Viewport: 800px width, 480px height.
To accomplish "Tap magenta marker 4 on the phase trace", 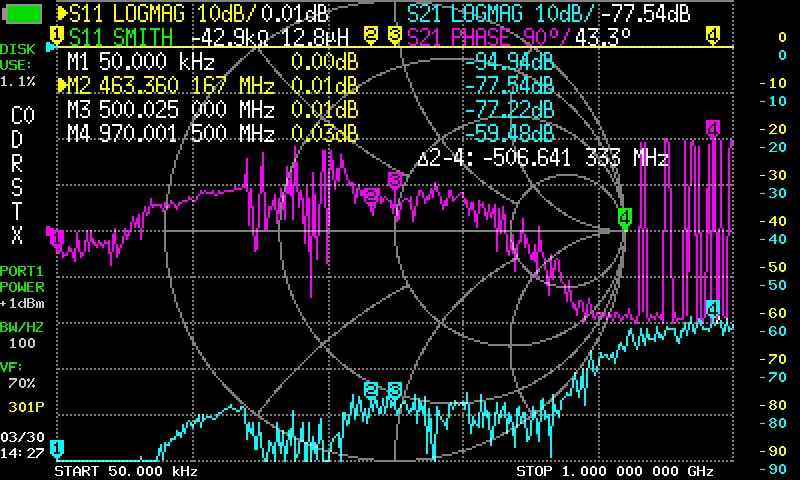I will 713,128.
